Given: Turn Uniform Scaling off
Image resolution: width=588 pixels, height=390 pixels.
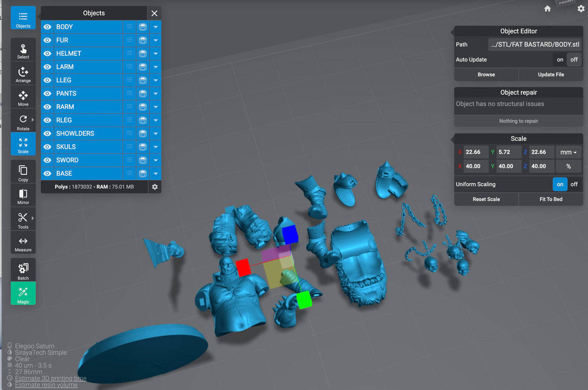Looking at the screenshot, I should pyautogui.click(x=574, y=184).
